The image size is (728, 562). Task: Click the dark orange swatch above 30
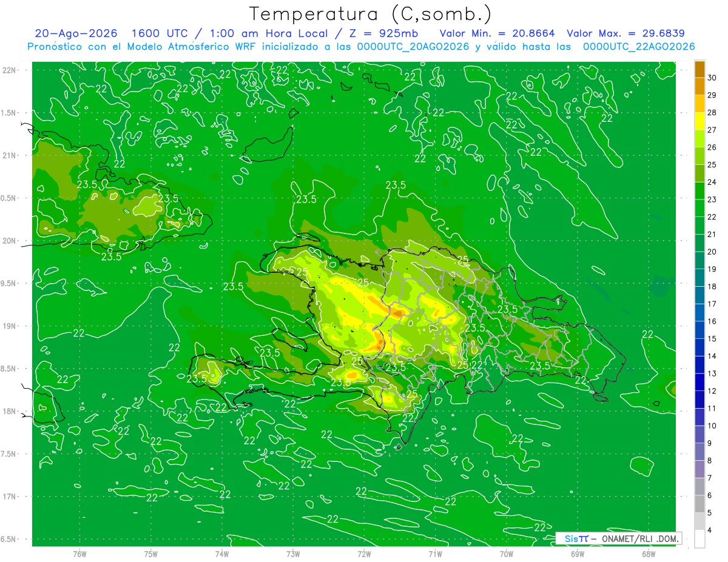click(x=699, y=69)
